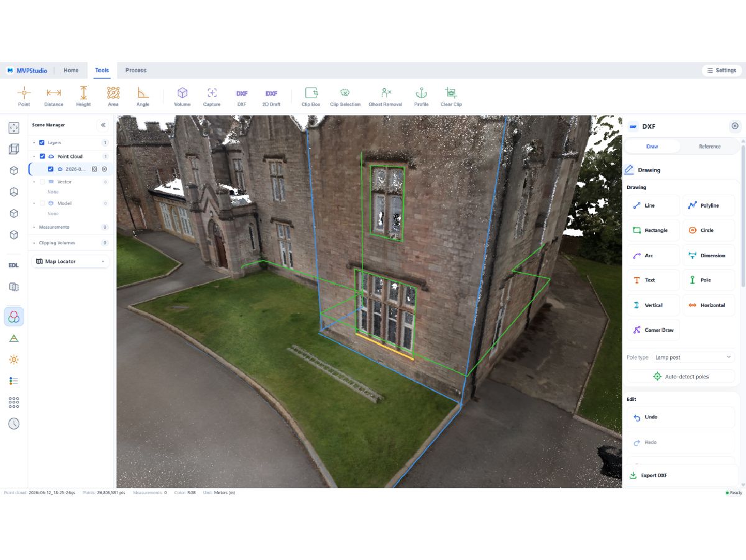Select the Reference tab in DXF panel
Image resolution: width=746 pixels, height=560 pixels.
click(x=709, y=147)
